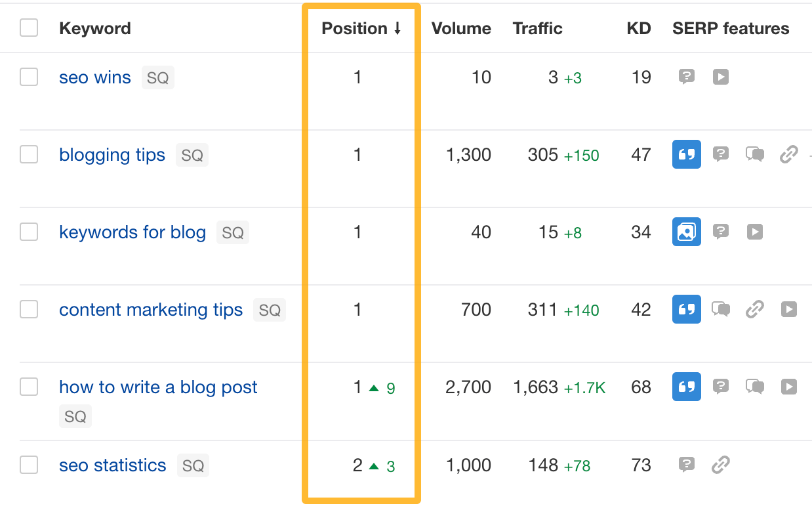Viewport: 812px width, 512px height.
Task: Select the checkbox beside seo statistics
Action: point(29,465)
